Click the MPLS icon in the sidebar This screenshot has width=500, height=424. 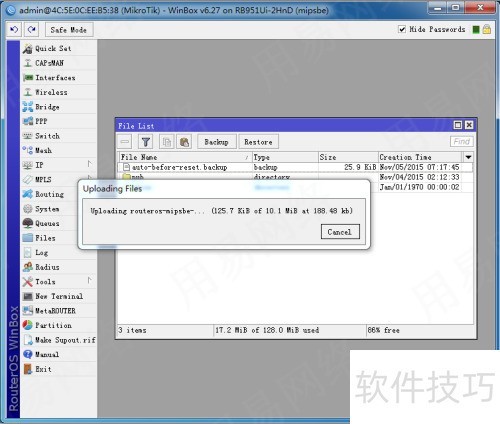(28, 180)
